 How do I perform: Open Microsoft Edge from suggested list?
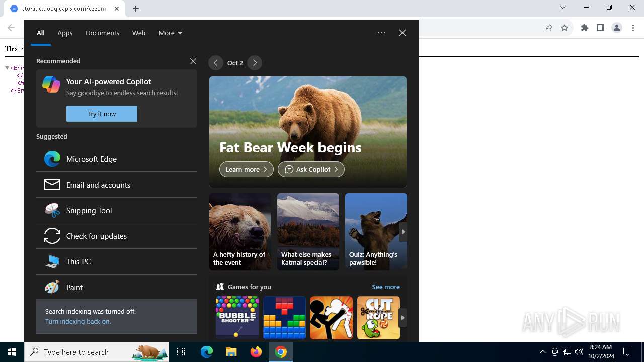tap(117, 159)
